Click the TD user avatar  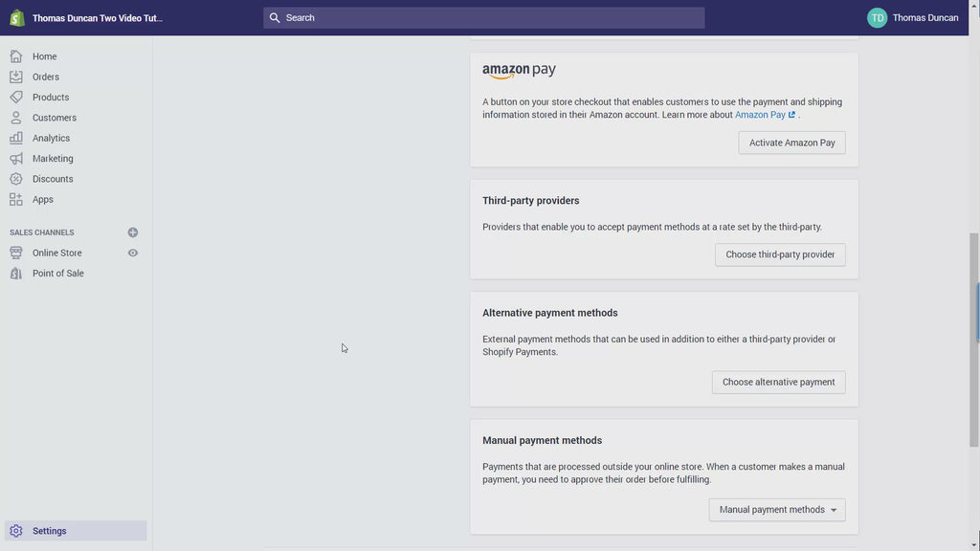click(x=877, y=17)
